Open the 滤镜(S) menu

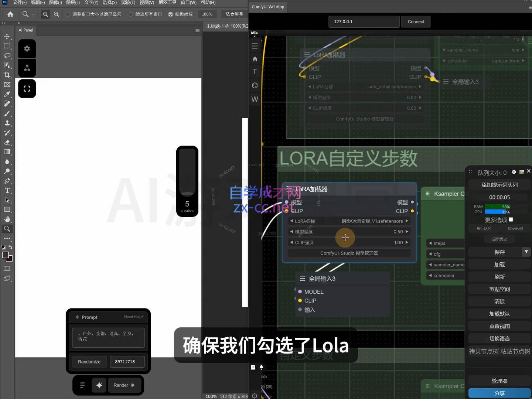click(x=128, y=3)
